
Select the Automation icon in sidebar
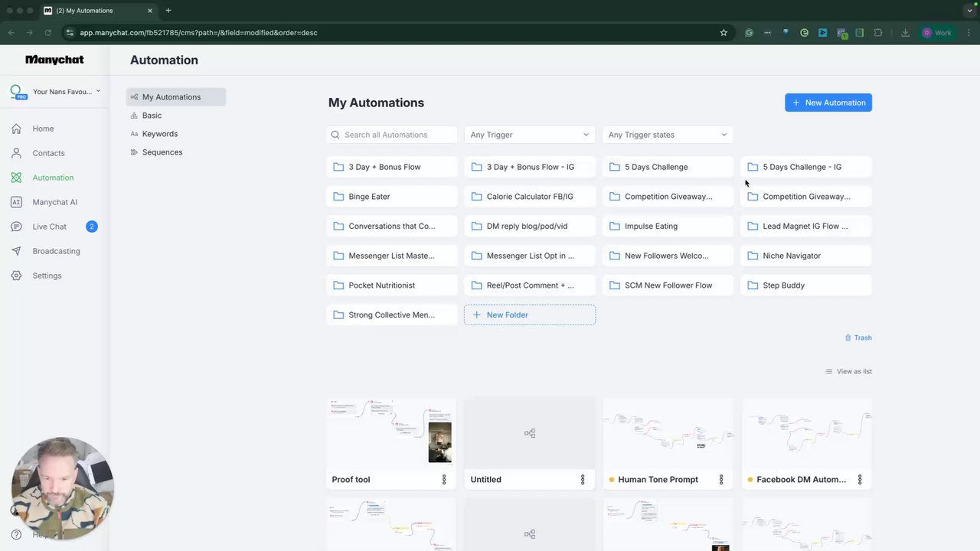(16, 178)
